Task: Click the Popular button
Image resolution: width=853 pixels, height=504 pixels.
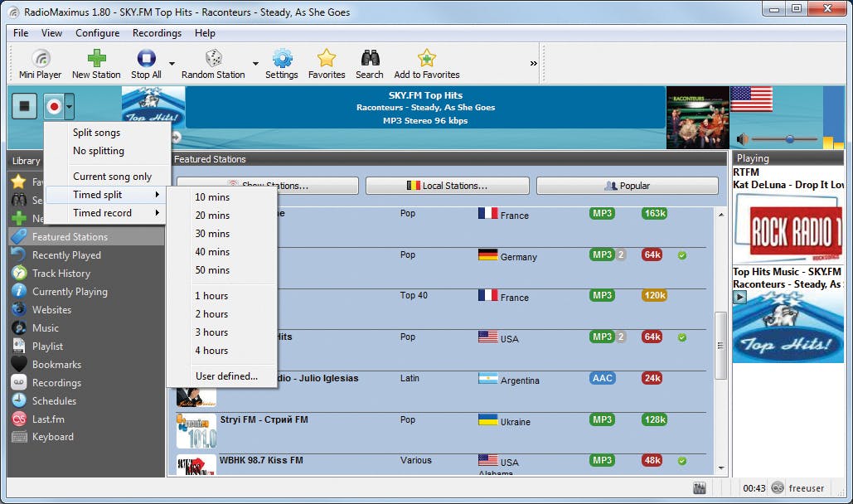Action: (x=628, y=186)
